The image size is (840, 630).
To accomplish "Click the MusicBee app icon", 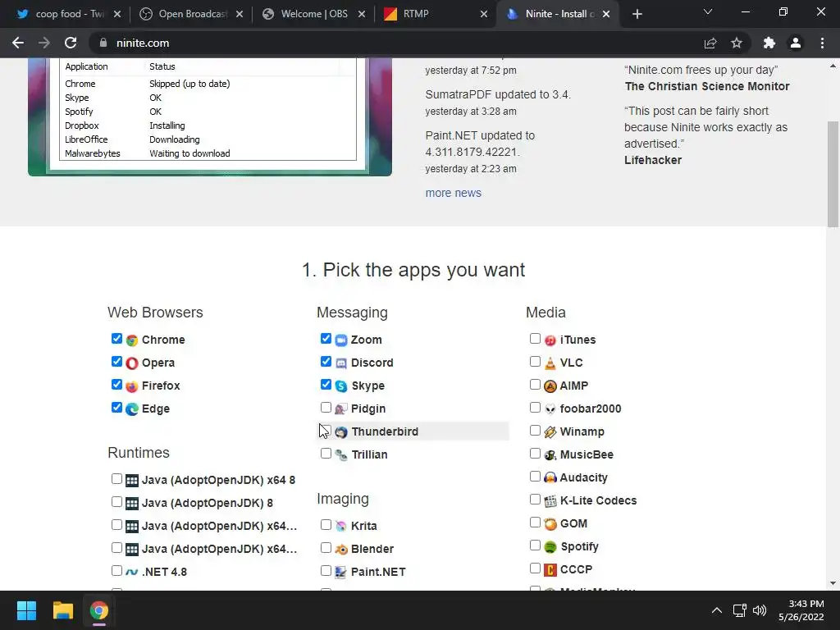I will click(550, 455).
